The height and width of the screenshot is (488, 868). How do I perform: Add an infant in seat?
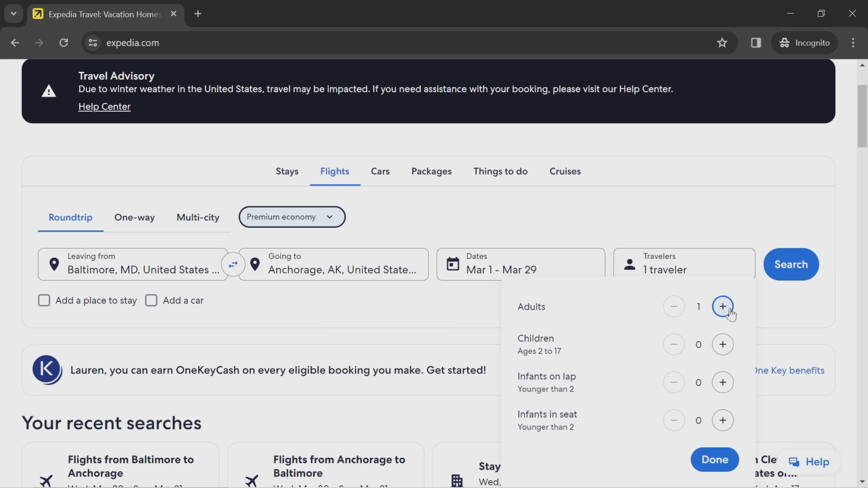pyautogui.click(x=722, y=420)
